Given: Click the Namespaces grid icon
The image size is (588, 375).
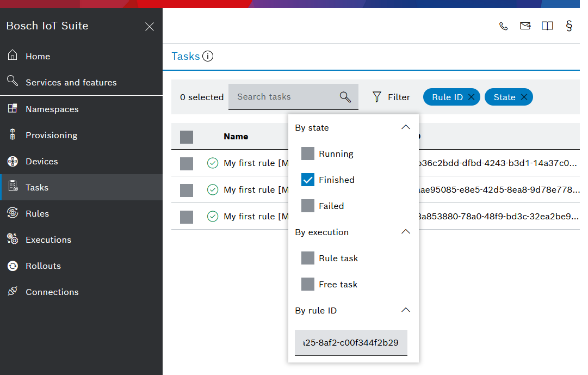Looking at the screenshot, I should pos(13,108).
